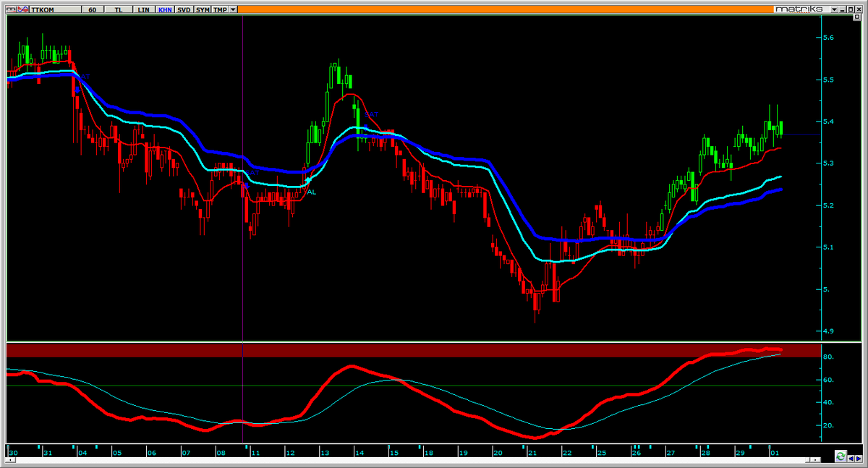The image size is (868, 468).
Task: Click the horizontal scrollbar right arrow
Action: tap(815, 460)
